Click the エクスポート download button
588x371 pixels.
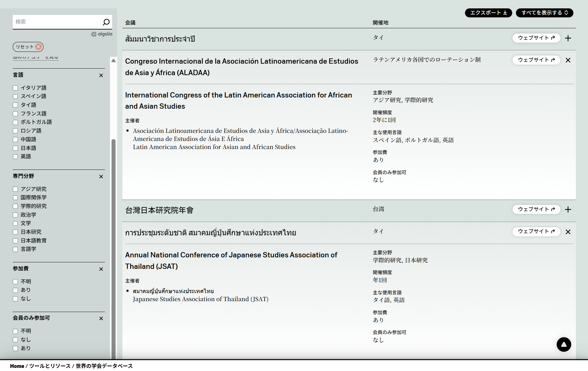(x=488, y=13)
